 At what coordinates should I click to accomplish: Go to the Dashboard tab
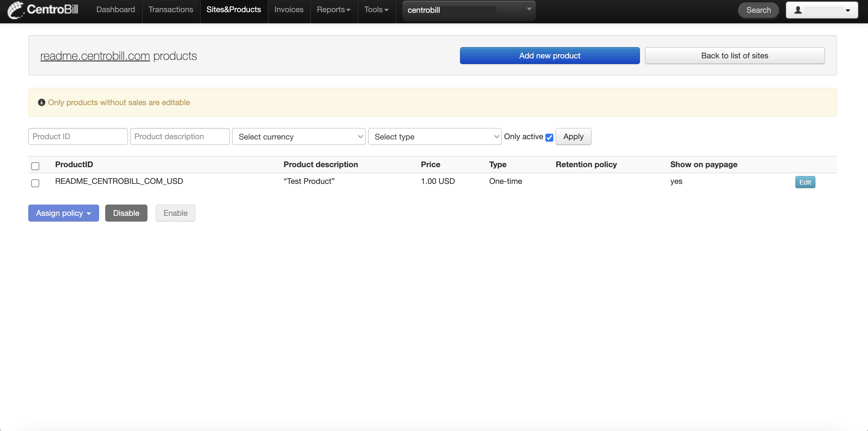click(116, 9)
